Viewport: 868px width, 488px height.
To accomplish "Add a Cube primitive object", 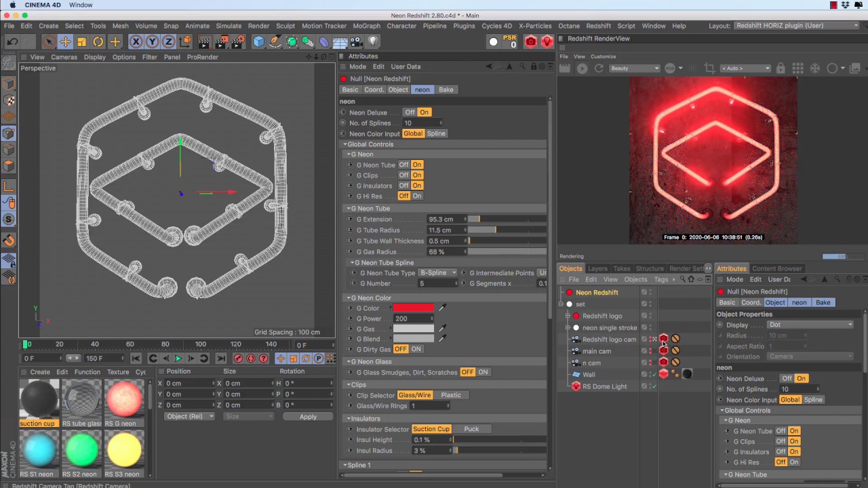I will [x=259, y=42].
